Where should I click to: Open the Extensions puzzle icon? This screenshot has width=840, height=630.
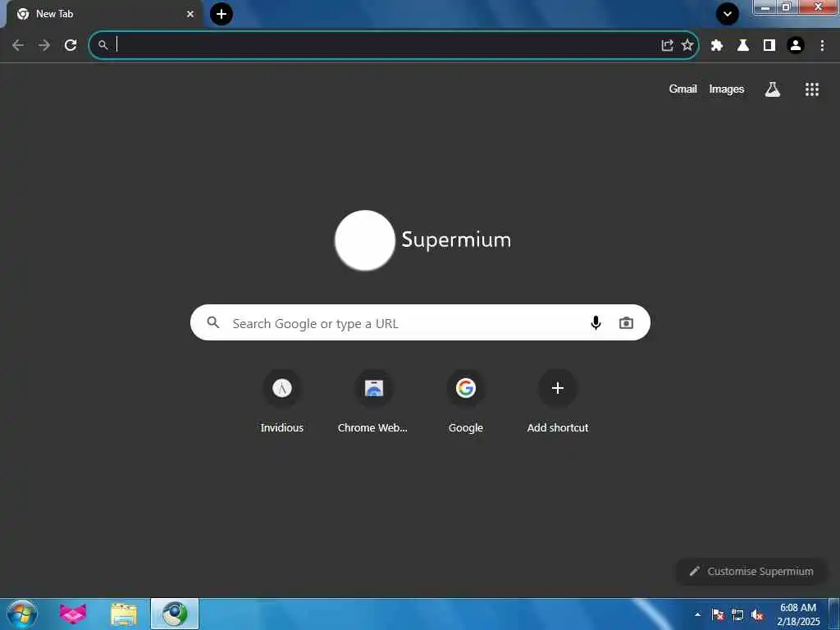(717, 45)
